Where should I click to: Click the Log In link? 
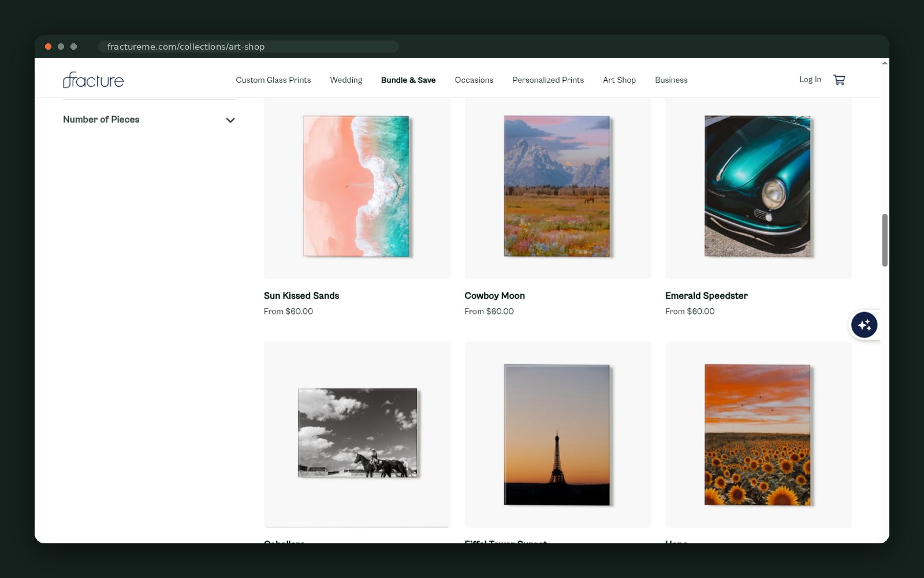810,79
